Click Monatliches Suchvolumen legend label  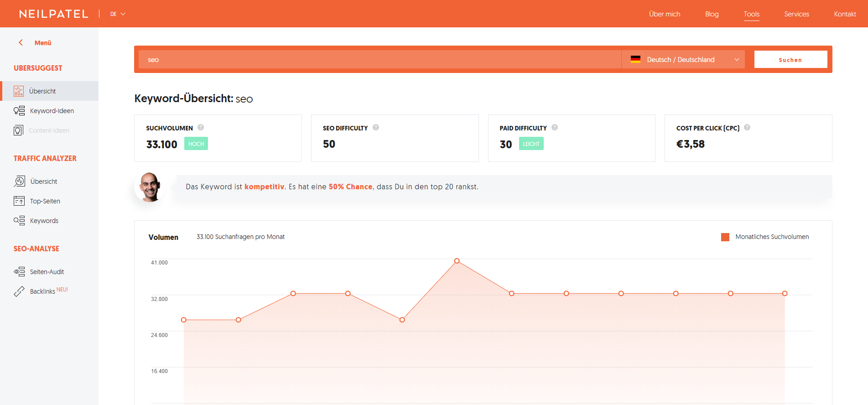coord(772,237)
